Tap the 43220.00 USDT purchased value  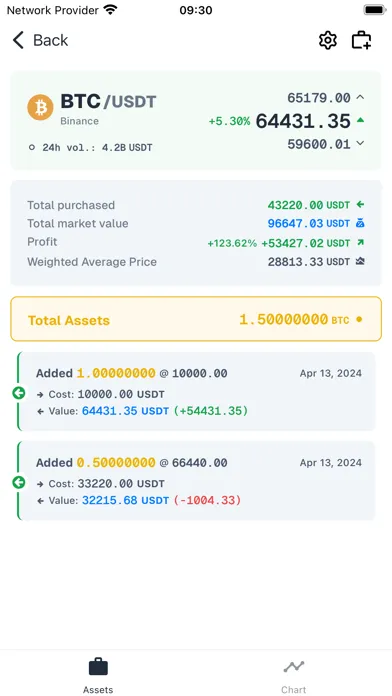coord(309,205)
